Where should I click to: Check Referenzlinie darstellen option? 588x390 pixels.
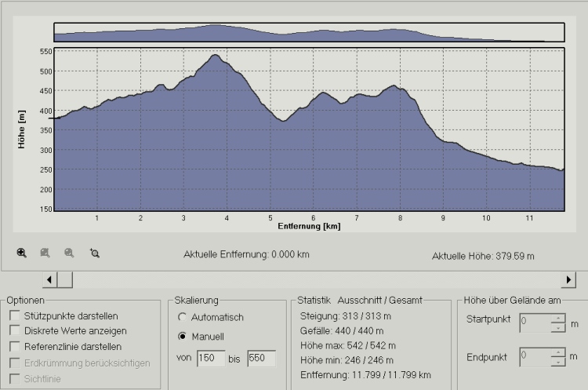(x=15, y=346)
